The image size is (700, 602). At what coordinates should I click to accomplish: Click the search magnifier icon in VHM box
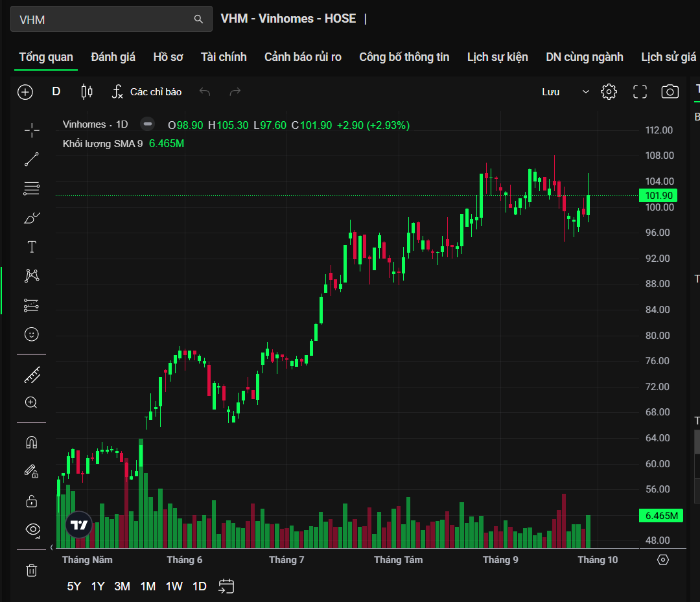pyautogui.click(x=198, y=19)
